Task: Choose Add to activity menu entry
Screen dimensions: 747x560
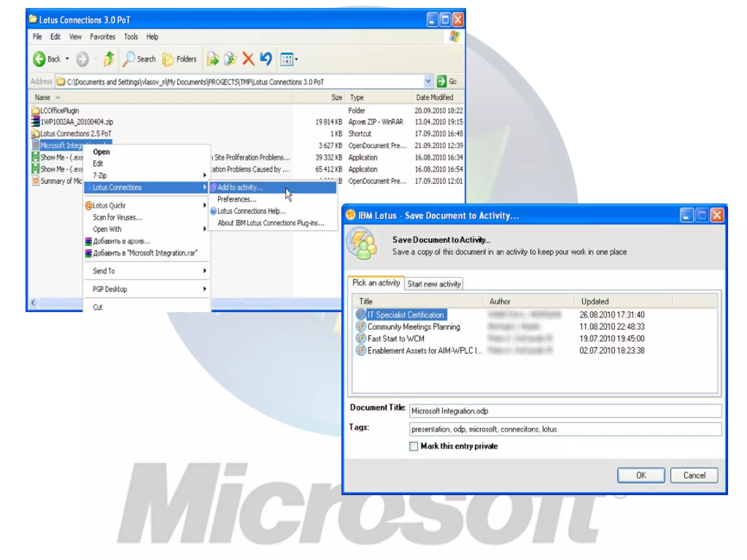Action: point(240,187)
